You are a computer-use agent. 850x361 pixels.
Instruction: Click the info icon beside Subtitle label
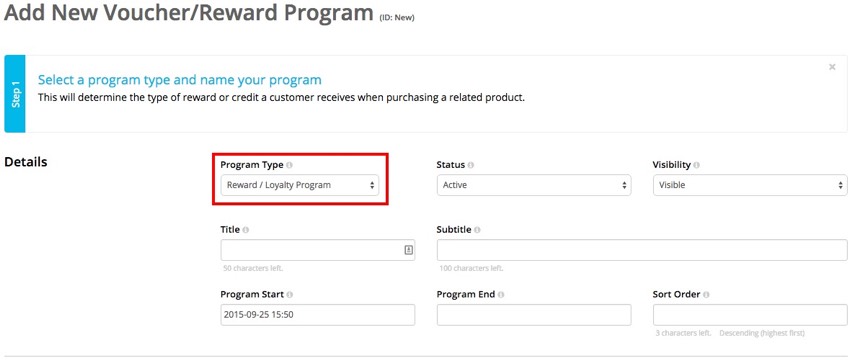coord(477,230)
